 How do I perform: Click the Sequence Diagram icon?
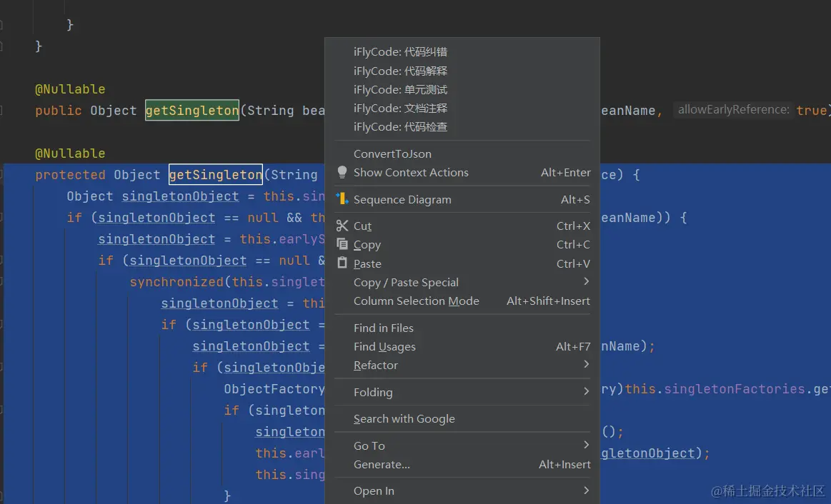[342, 199]
